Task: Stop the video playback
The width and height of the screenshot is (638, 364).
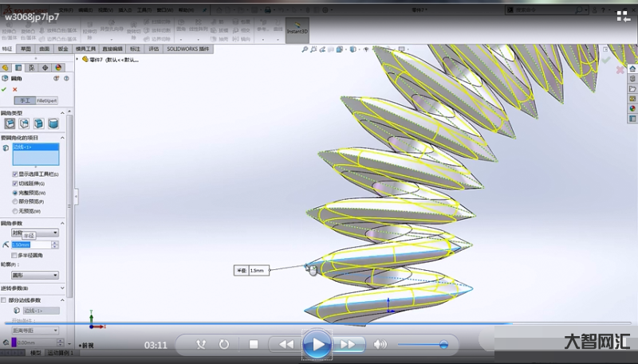Action: (254, 344)
